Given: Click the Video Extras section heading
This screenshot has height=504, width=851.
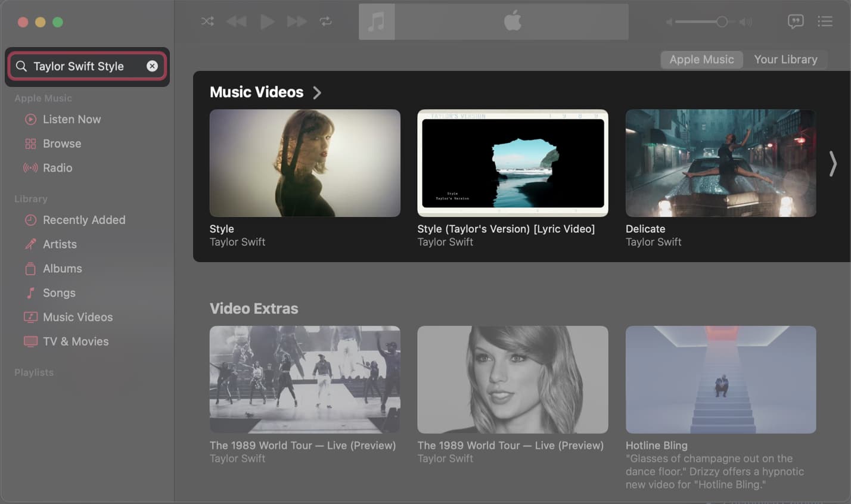Looking at the screenshot, I should (x=254, y=309).
